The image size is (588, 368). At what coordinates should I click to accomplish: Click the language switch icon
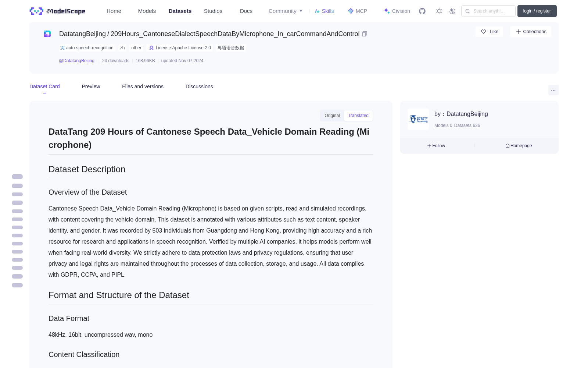[x=453, y=11]
